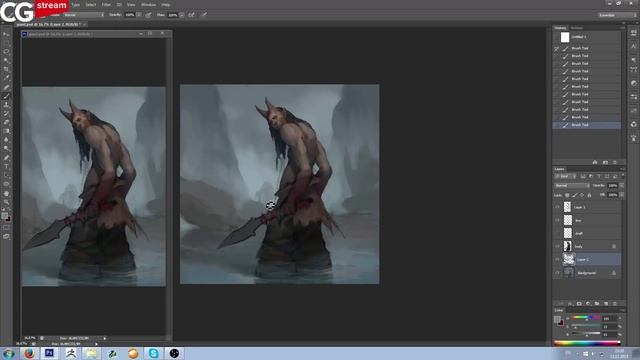The image size is (640, 360).
Task: Toggle layer filtering on/off switch
Action: [623, 176]
